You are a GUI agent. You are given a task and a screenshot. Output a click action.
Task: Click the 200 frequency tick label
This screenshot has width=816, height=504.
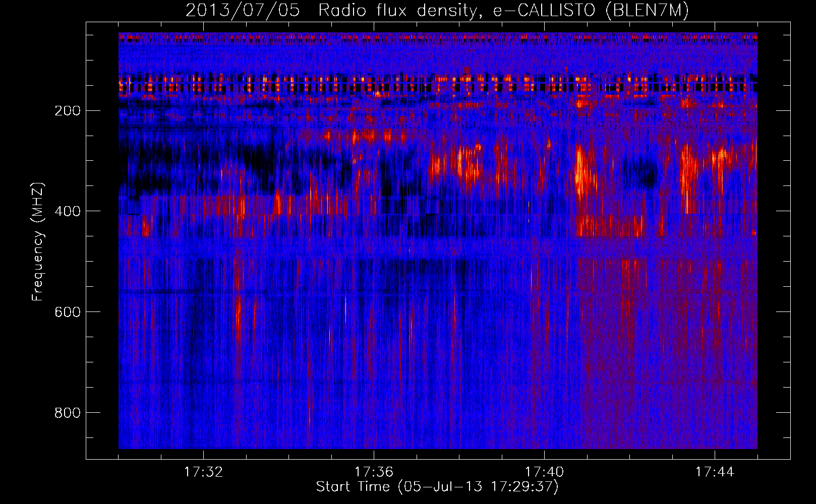point(68,110)
